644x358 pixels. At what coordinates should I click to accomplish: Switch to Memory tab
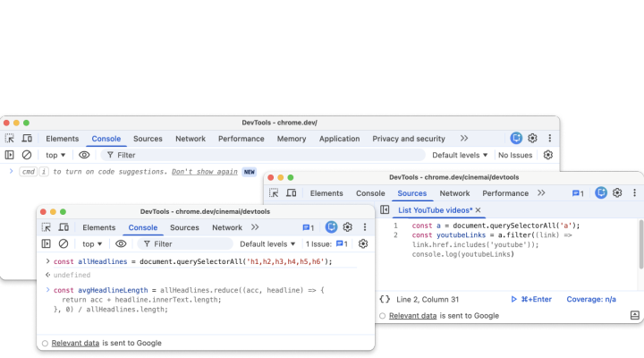pyautogui.click(x=292, y=139)
